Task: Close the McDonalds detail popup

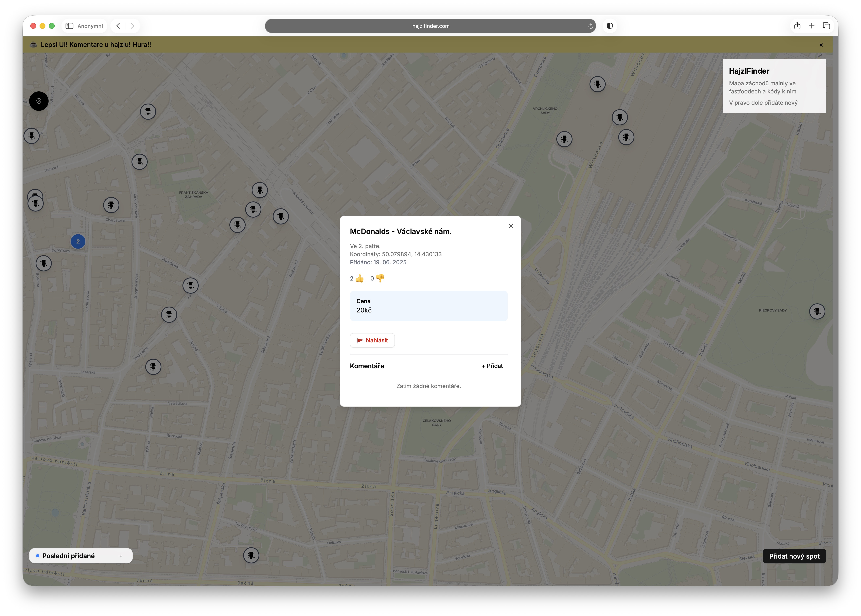Action: point(511,226)
